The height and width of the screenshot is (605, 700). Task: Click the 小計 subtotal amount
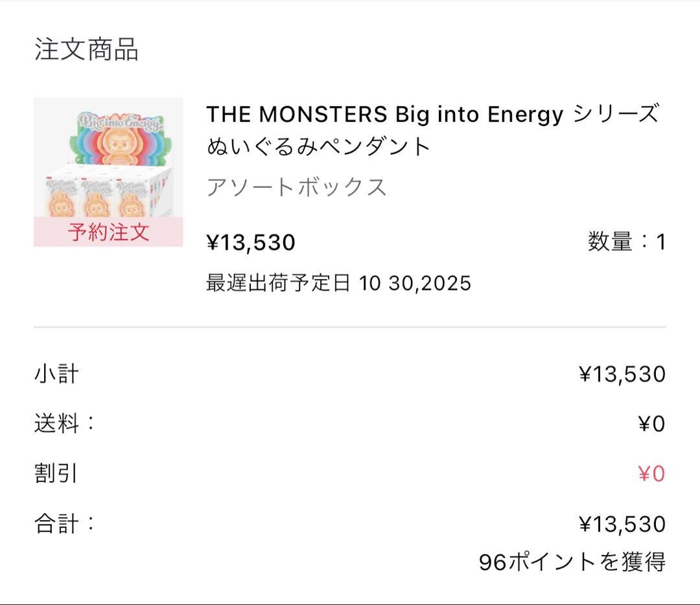pos(622,374)
